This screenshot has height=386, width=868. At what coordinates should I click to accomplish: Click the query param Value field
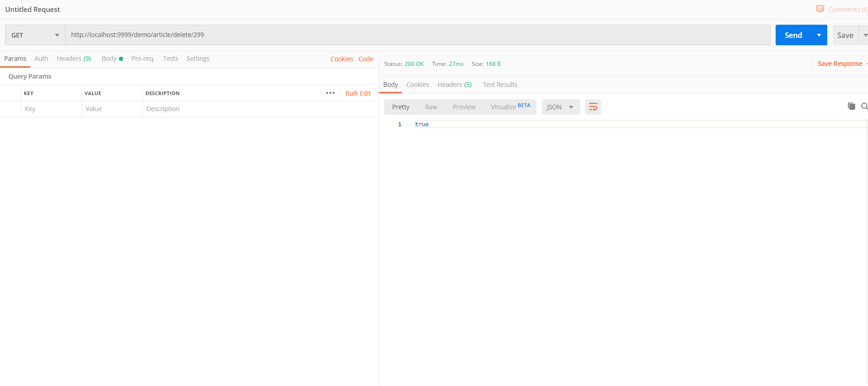[x=112, y=109]
